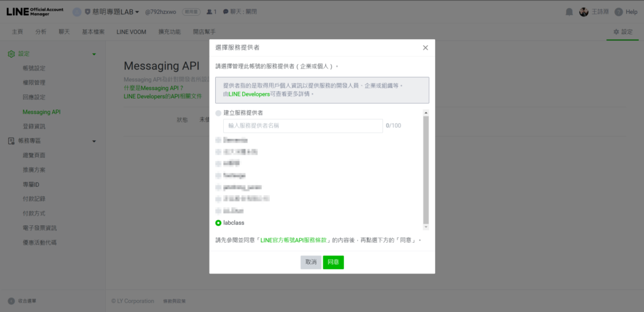Click the user profile photo at top right

click(584, 12)
